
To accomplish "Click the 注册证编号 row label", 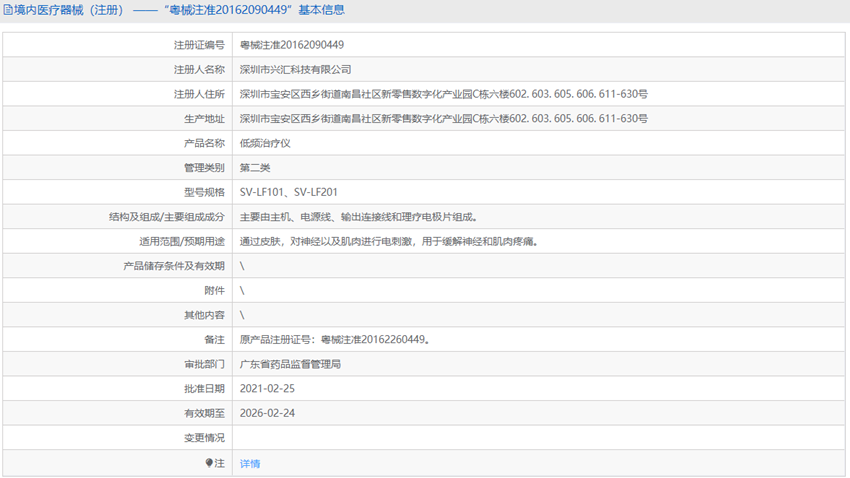I will (199, 45).
